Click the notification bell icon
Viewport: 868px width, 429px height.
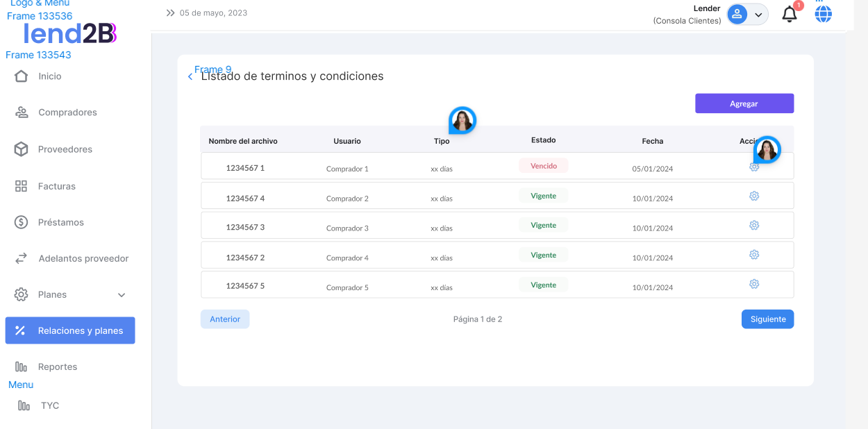[x=790, y=15]
